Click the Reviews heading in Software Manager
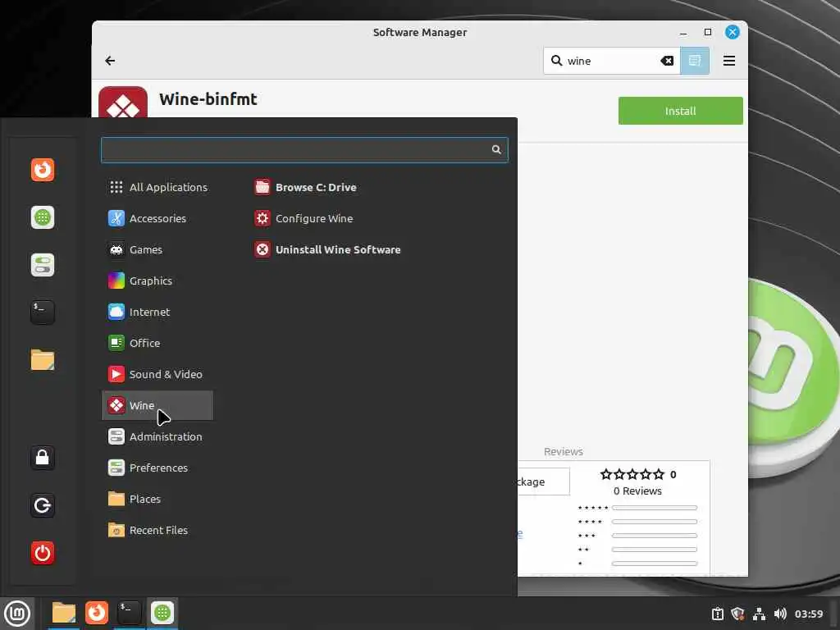Viewport: 840px width, 630px height. (x=563, y=452)
